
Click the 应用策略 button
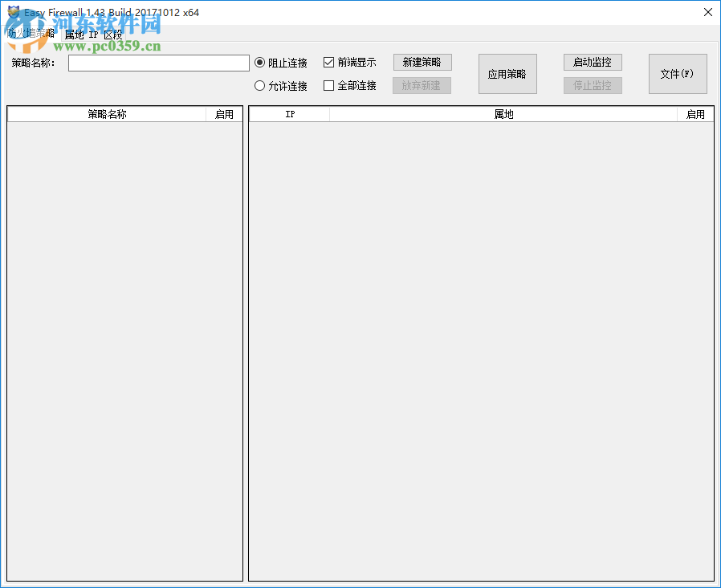point(507,73)
